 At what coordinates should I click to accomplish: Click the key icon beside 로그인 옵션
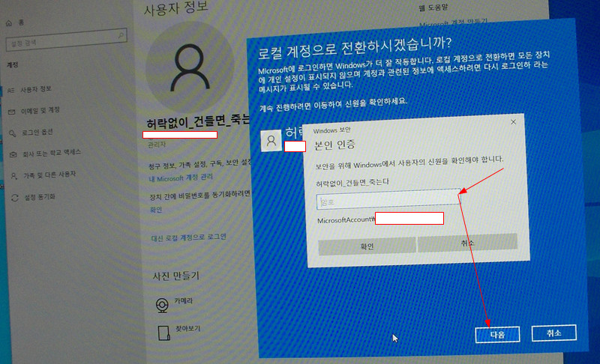coord(12,133)
